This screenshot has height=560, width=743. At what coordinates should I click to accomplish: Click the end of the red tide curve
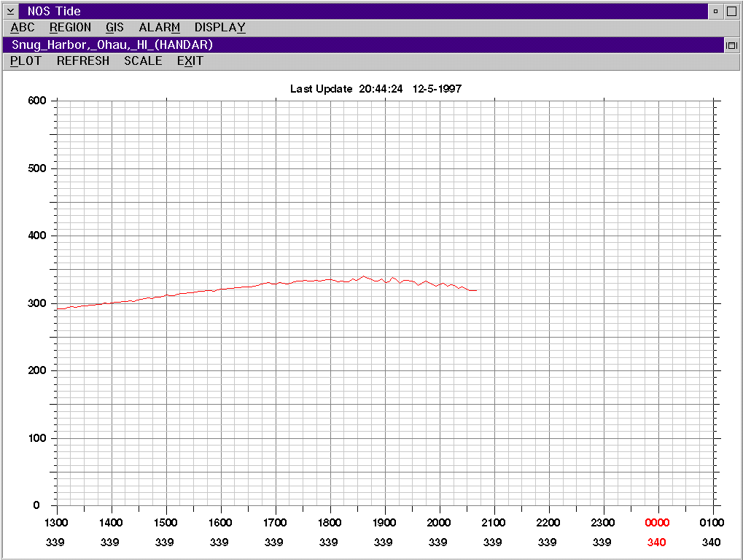[x=475, y=290]
